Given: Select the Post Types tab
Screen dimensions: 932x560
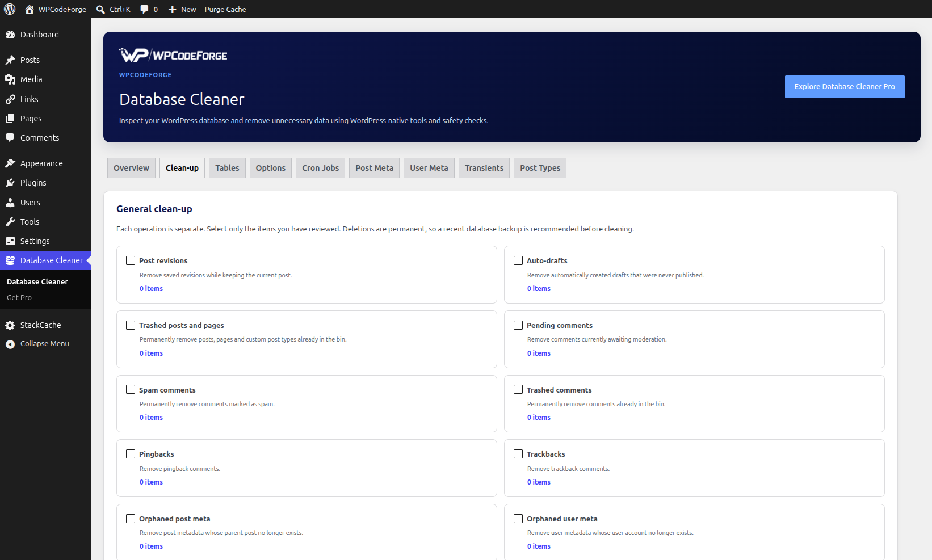Looking at the screenshot, I should click(x=540, y=168).
